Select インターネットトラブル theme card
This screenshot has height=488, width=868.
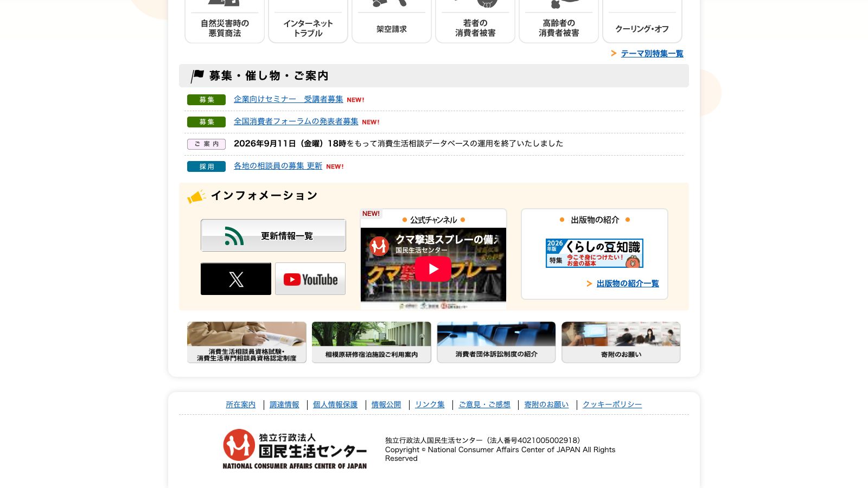coord(308,22)
